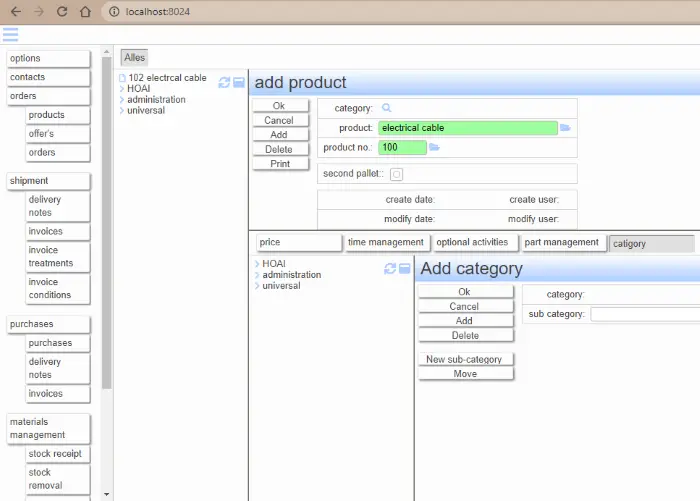Confirm Add category with Ok
This screenshot has width=700, height=501.
coord(466,292)
